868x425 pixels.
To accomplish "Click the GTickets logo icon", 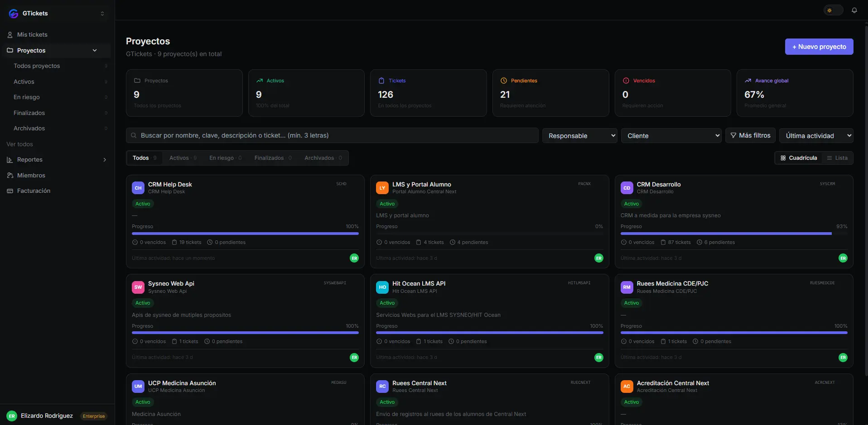I will [x=14, y=14].
